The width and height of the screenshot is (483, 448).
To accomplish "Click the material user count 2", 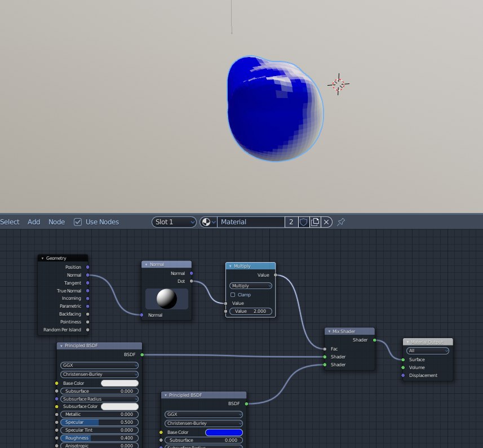I will click(291, 222).
